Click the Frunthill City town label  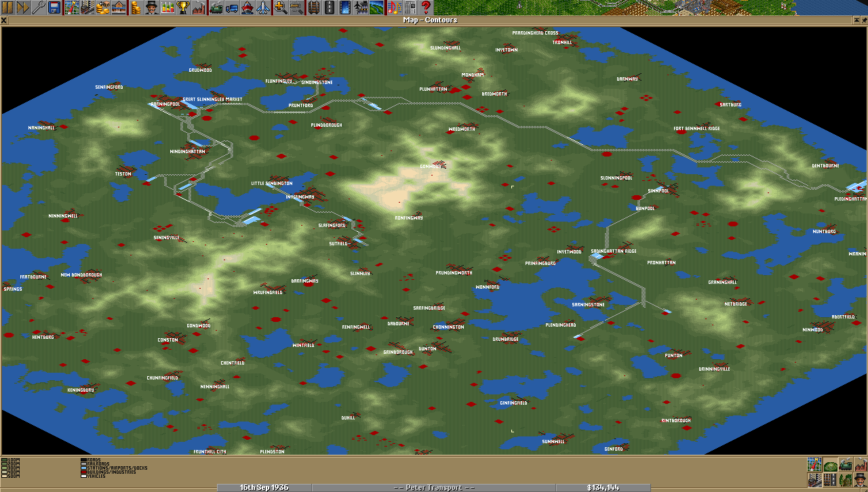point(210,451)
